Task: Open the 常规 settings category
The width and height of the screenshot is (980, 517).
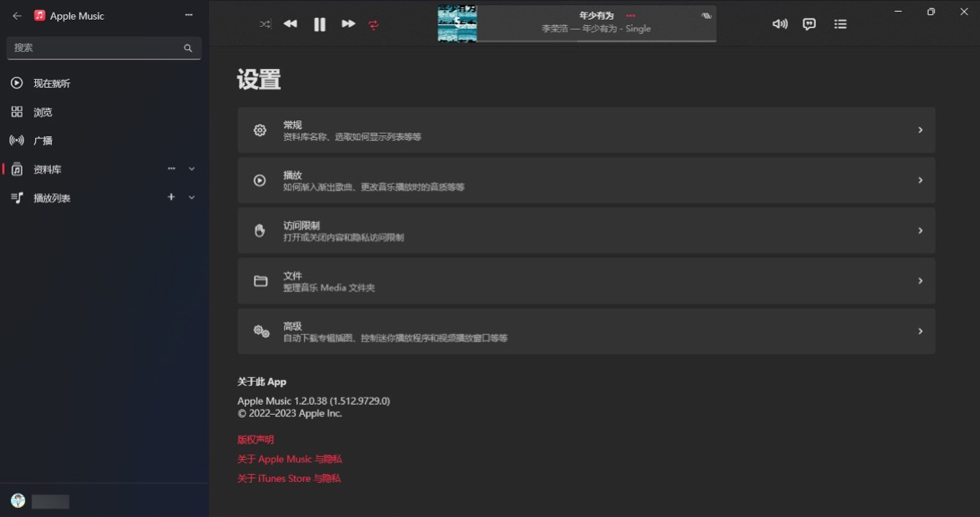Action: [x=586, y=130]
